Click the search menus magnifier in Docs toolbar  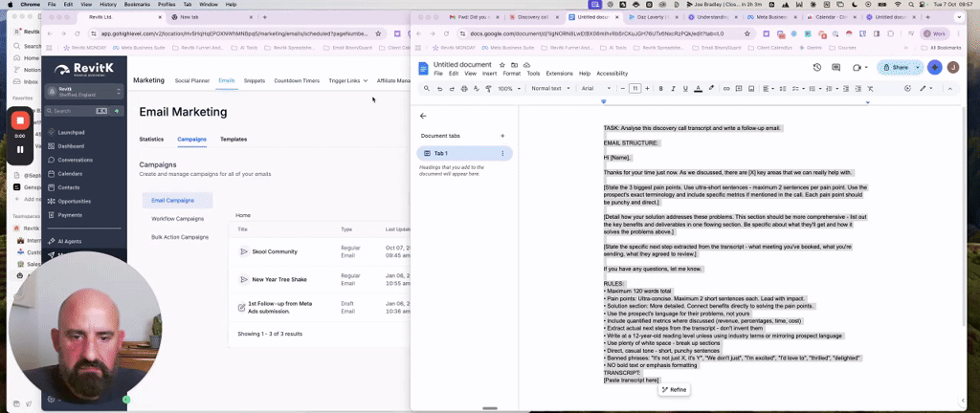(x=427, y=89)
